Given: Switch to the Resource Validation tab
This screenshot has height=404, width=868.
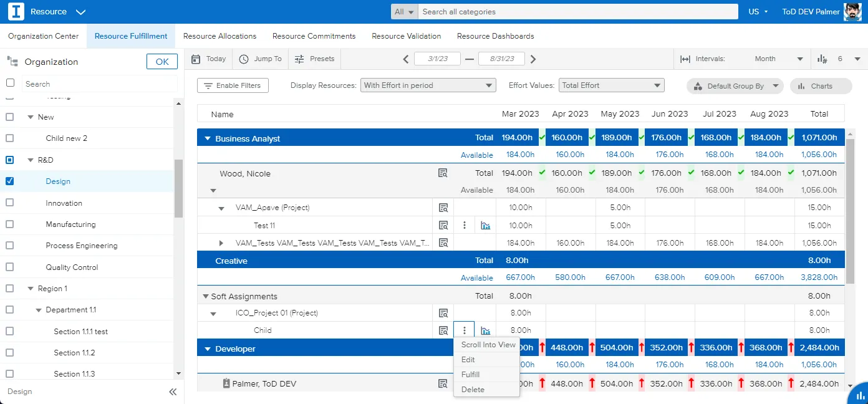Looking at the screenshot, I should 407,36.
